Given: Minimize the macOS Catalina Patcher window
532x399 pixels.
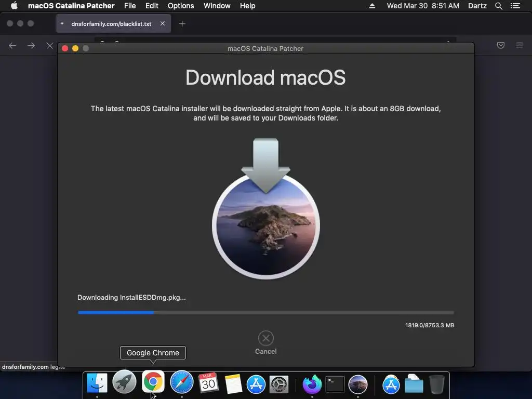Looking at the screenshot, I should (x=75, y=48).
